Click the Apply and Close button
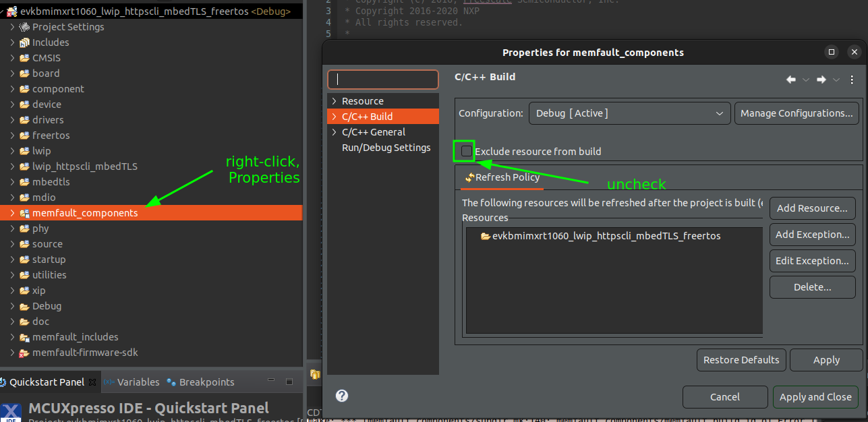868x422 pixels. pyautogui.click(x=815, y=397)
